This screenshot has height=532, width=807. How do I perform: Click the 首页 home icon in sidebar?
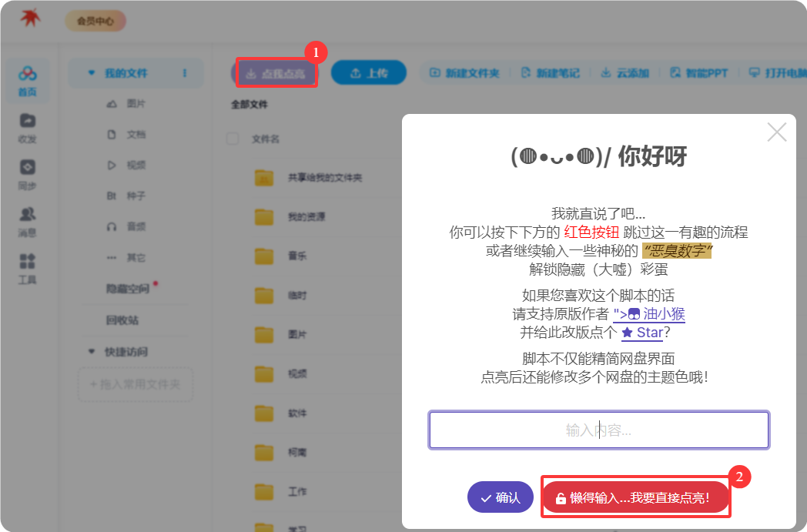[28, 74]
